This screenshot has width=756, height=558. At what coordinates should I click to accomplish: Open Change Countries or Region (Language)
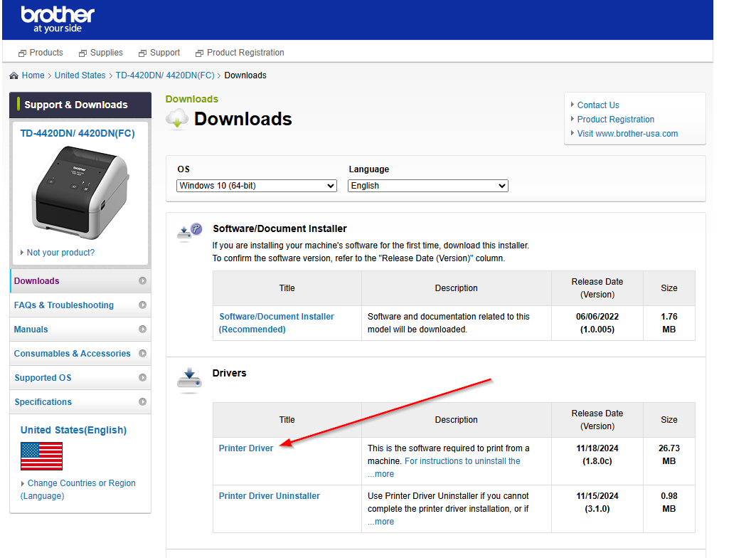click(x=78, y=490)
